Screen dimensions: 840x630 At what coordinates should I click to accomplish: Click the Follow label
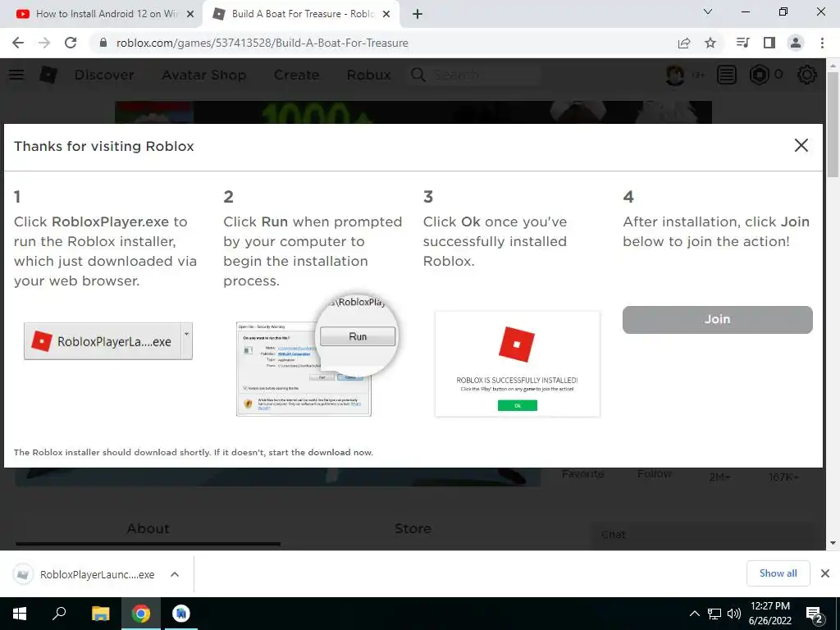click(654, 474)
